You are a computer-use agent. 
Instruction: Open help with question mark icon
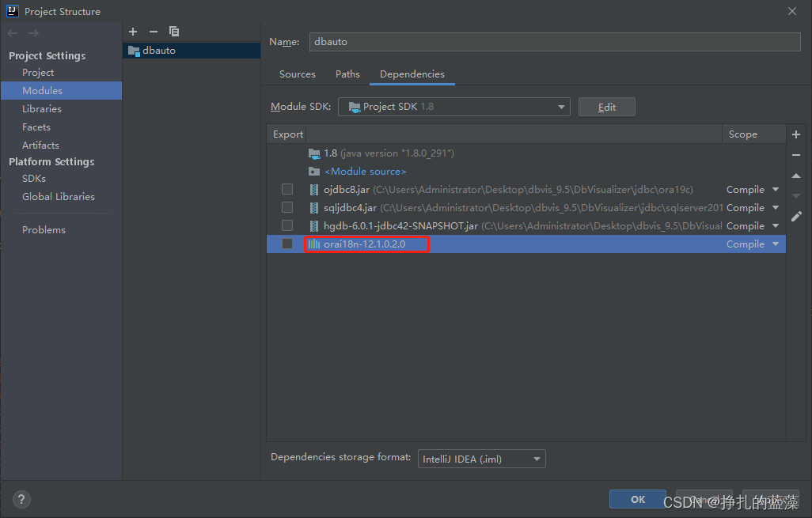21,499
